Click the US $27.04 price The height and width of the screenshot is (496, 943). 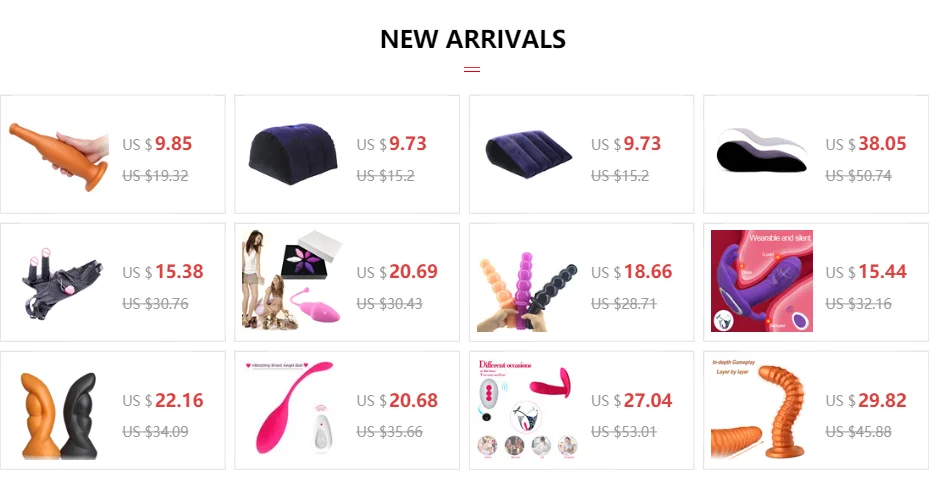coord(631,400)
